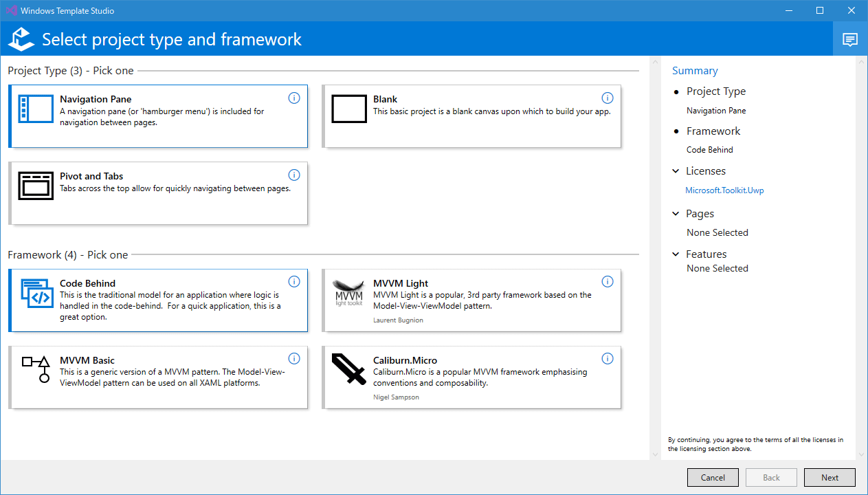Viewport: 868px width, 495px height.
Task: Collapse the Licenses section
Action: [x=675, y=170]
